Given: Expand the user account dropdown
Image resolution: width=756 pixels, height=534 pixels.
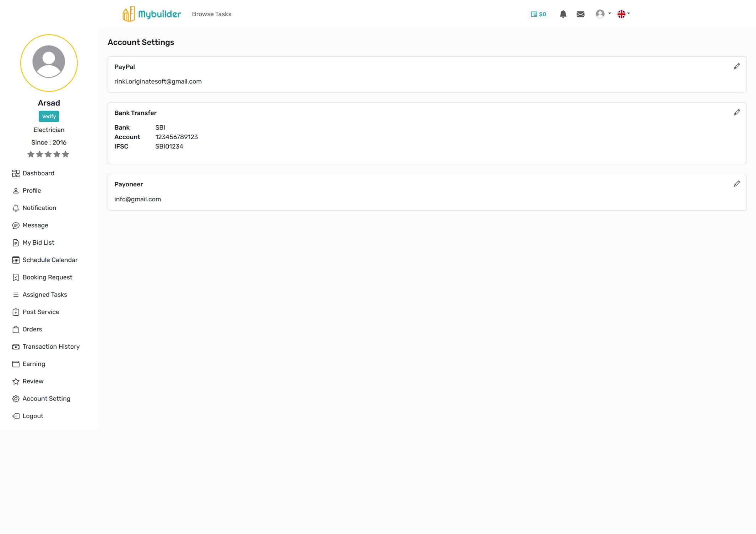Looking at the screenshot, I should click(x=603, y=14).
